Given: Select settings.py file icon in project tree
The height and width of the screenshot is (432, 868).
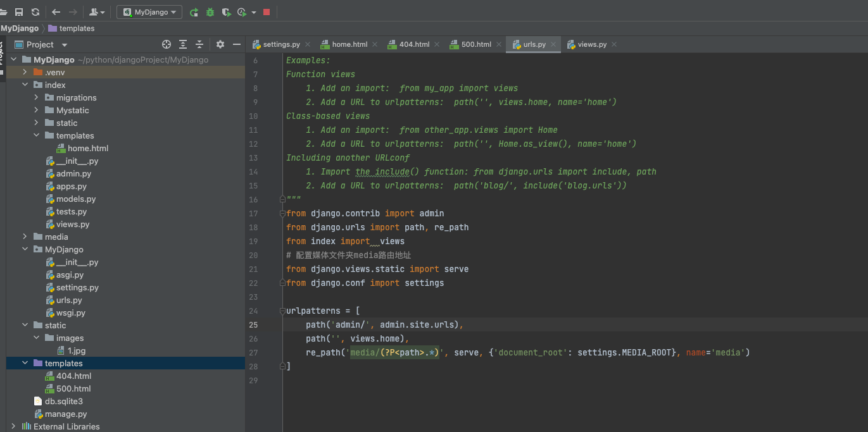Looking at the screenshot, I should (x=50, y=287).
